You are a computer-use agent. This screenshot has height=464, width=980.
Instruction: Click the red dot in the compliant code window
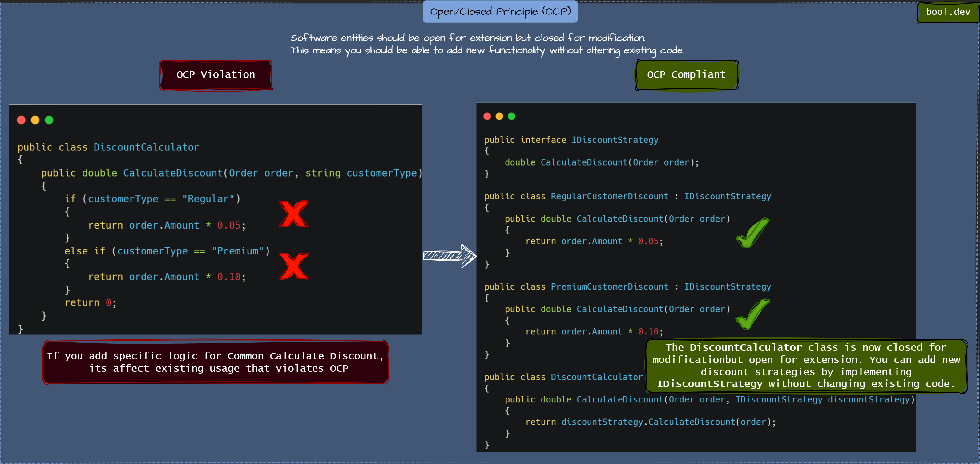pos(487,116)
